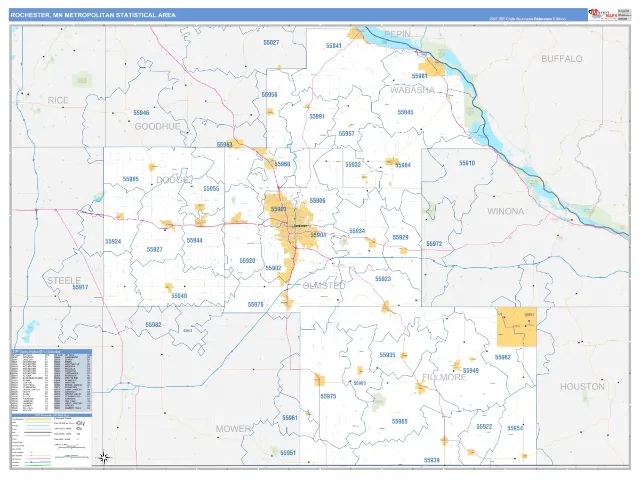Select the RICE county label
Screen dimensions: 640x480
click(58, 100)
